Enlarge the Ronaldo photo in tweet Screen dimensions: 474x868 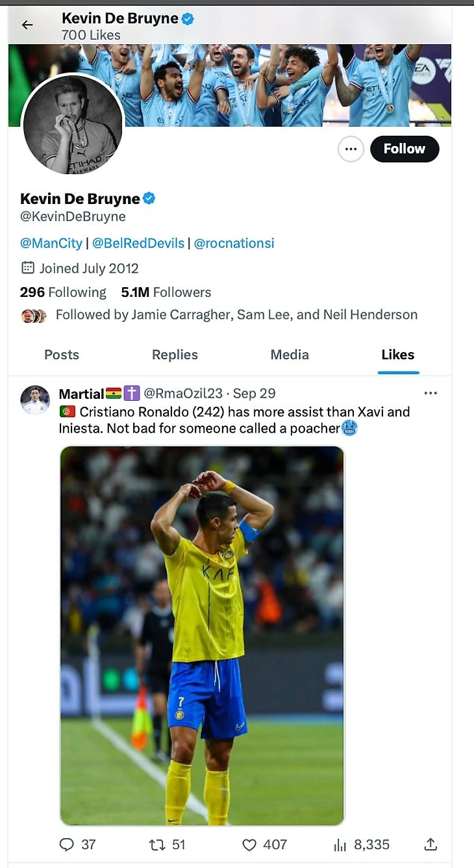click(x=202, y=635)
